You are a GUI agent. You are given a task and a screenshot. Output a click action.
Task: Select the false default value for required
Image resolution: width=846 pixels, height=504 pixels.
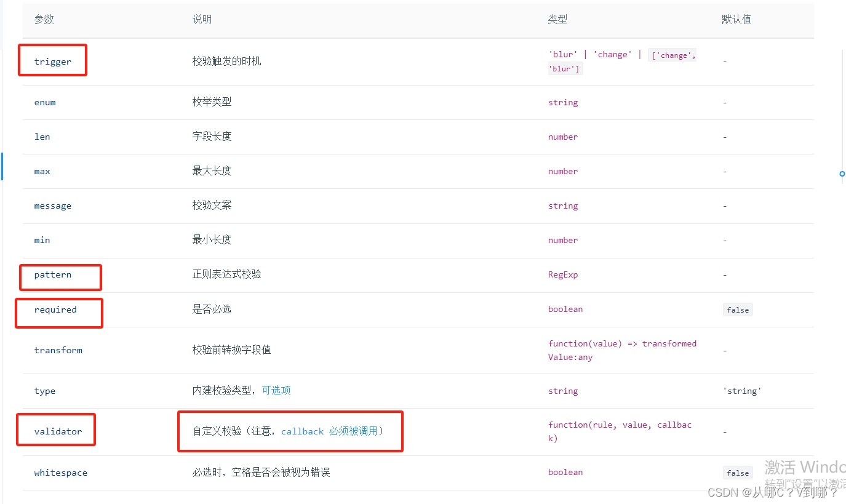click(737, 310)
